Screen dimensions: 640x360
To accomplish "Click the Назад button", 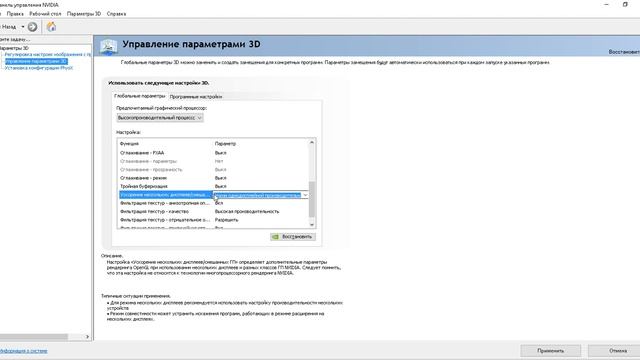I will point(9,27).
